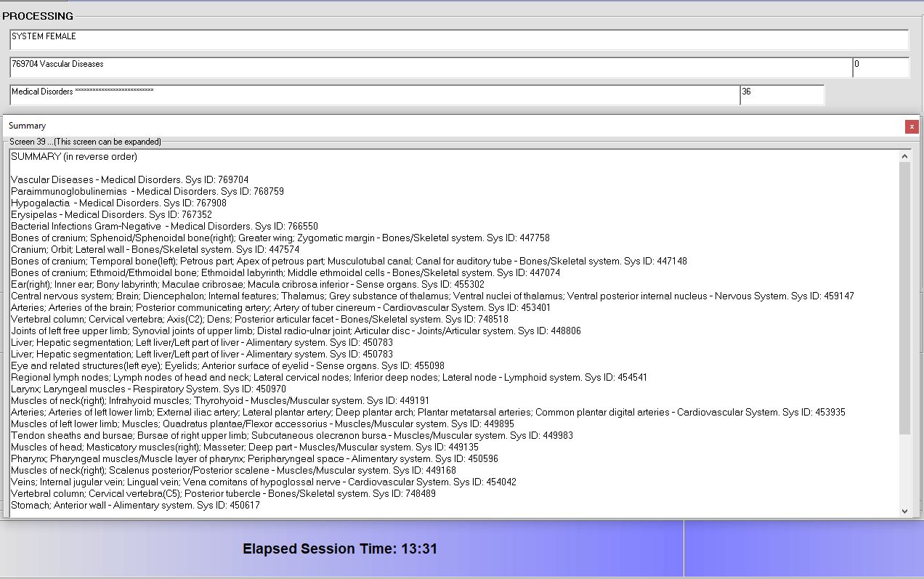Select the Paraimmunoglobulinemias summary entry
924x579 pixels.
pos(147,191)
